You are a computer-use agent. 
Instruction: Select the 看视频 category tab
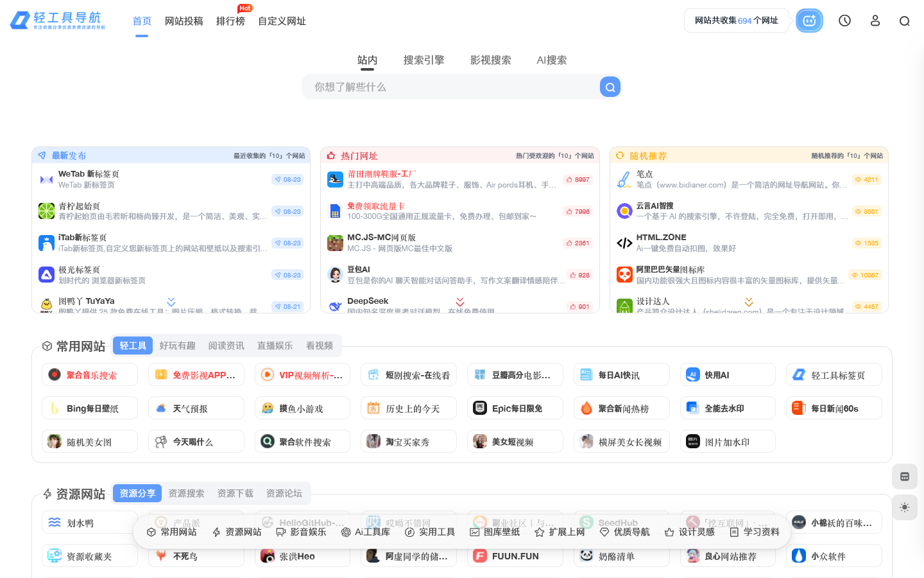[x=319, y=346]
